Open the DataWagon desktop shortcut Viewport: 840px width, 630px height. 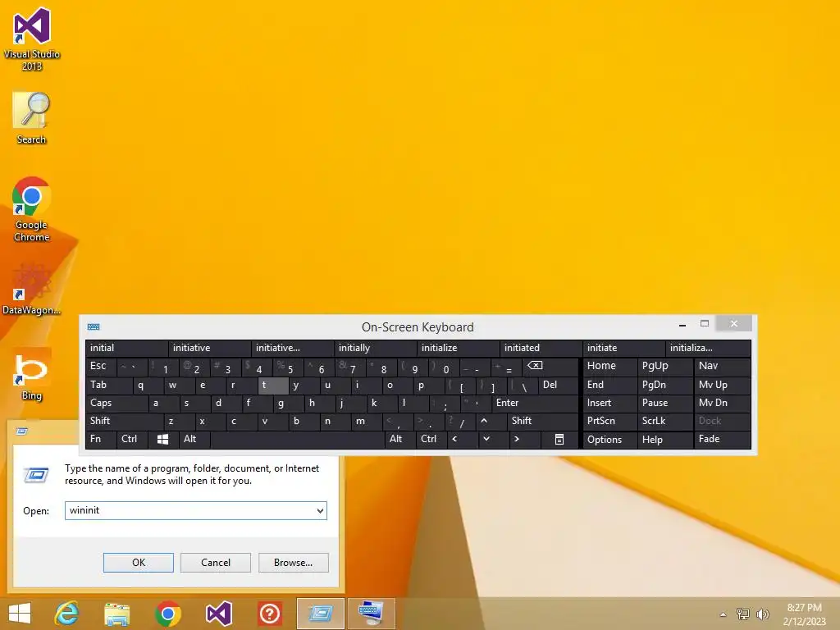(32, 290)
